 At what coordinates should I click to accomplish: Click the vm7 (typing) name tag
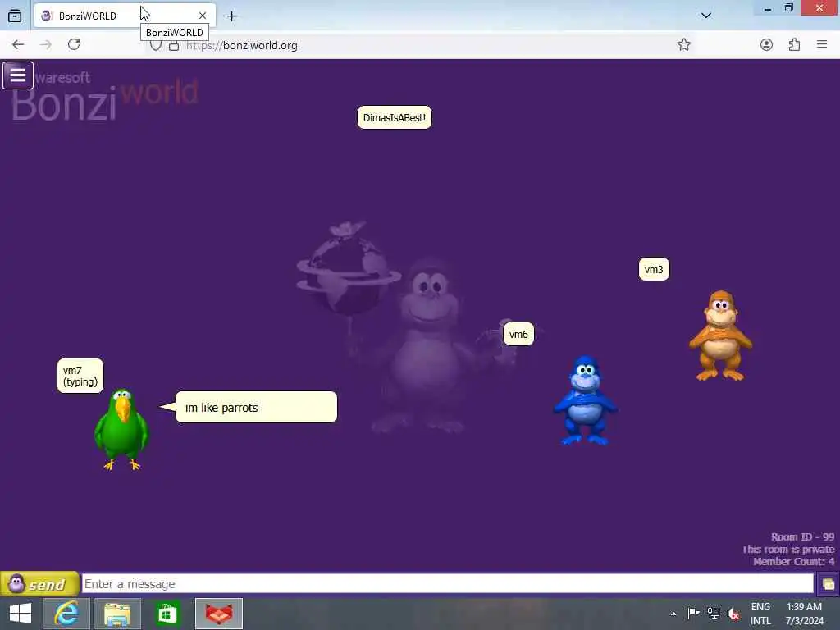pos(80,376)
